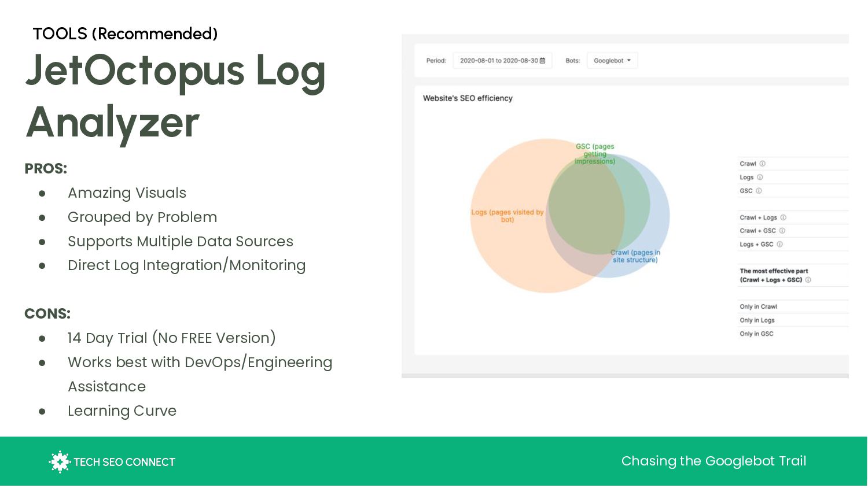The width and height of the screenshot is (868, 488).
Task: Click The most effective part row
Action: (793, 275)
